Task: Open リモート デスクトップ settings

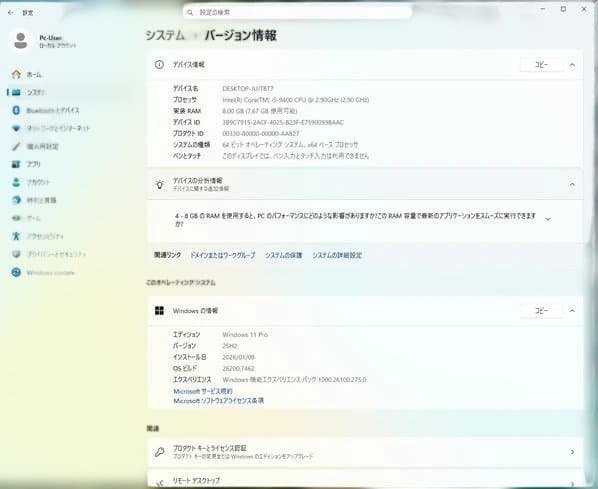Action: click(x=365, y=479)
